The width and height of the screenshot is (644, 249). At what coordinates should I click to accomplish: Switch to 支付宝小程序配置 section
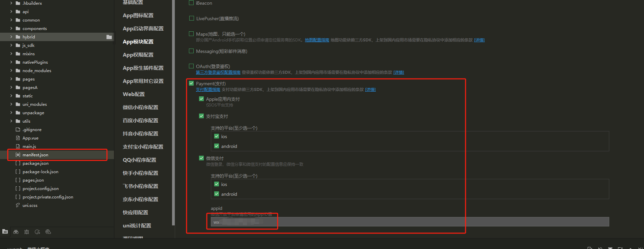point(143,147)
